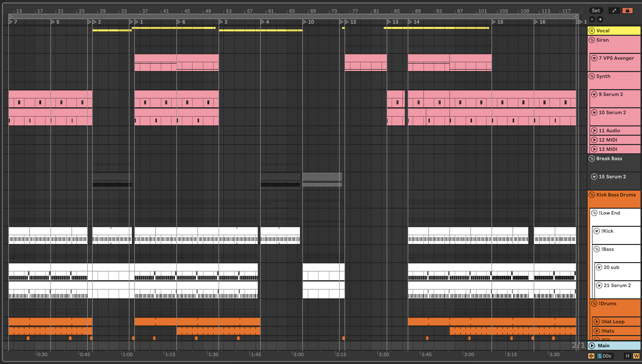The width and height of the screenshot is (642, 364).
Task: Toggle the H optimize height button
Action: click(x=627, y=356)
